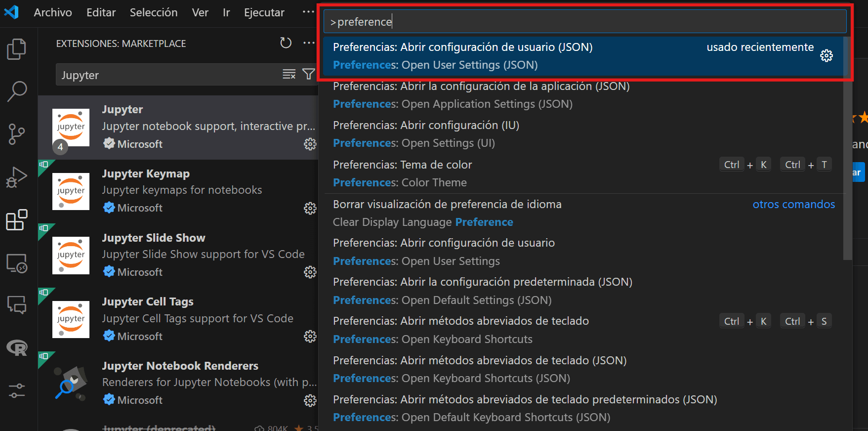Filter extensions with funnel icon
868x431 pixels.
[x=308, y=74]
